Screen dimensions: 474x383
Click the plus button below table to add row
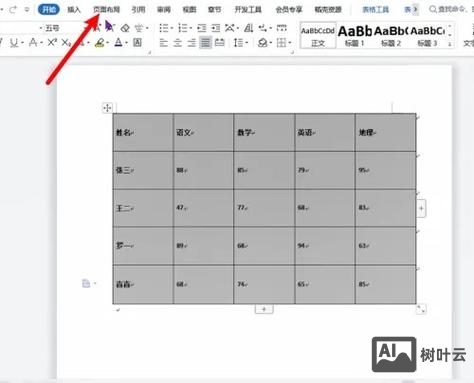pos(264,309)
